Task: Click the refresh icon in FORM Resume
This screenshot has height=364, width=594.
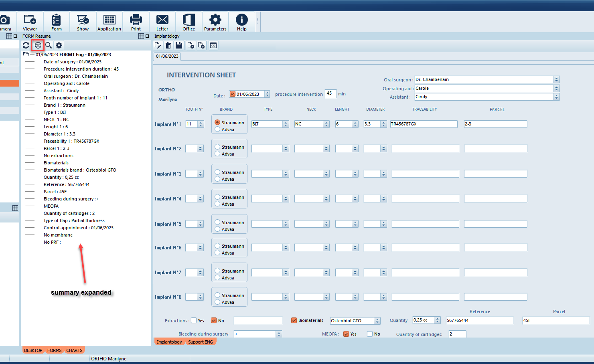Action: pos(26,45)
